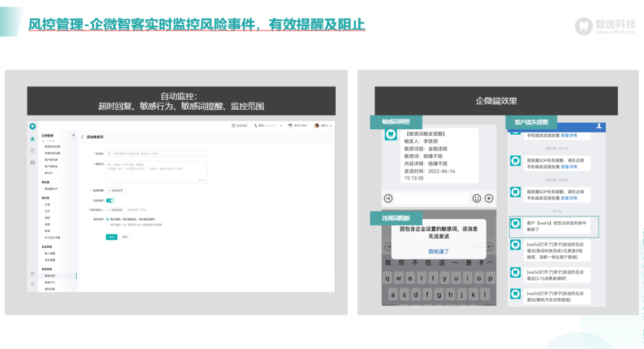
Task: Click the tooth logo in admin panel corner
Action: (32, 126)
